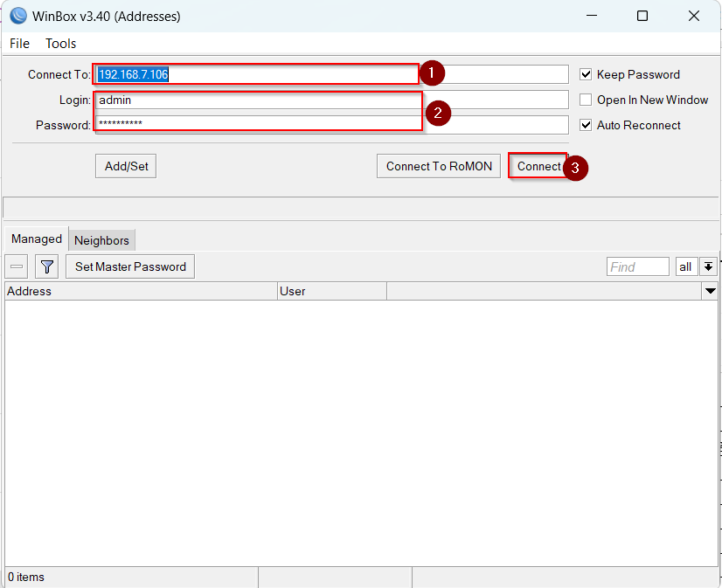Viewport: 722px width, 588px height.
Task: Expand the column chooser dropdown arrow
Action: pos(710,291)
